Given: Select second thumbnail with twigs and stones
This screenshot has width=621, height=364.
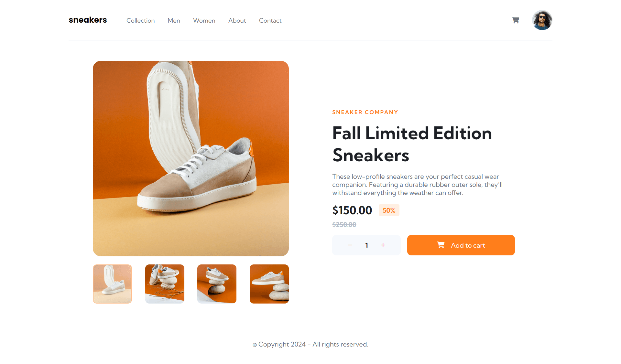Looking at the screenshot, I should click(x=165, y=284).
